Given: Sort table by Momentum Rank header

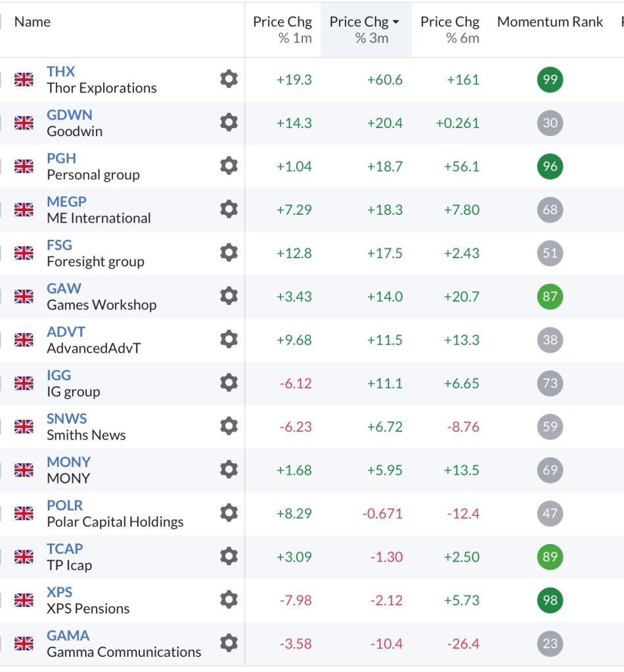Looking at the screenshot, I should [550, 22].
